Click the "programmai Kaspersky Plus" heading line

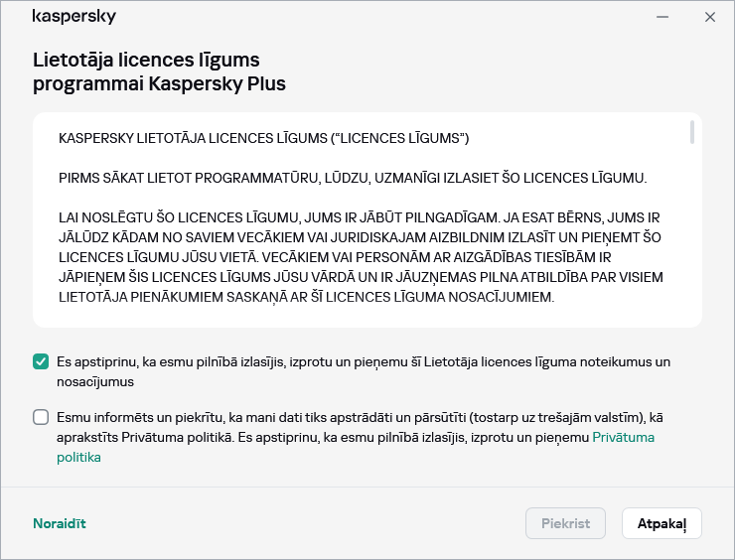click(x=159, y=84)
